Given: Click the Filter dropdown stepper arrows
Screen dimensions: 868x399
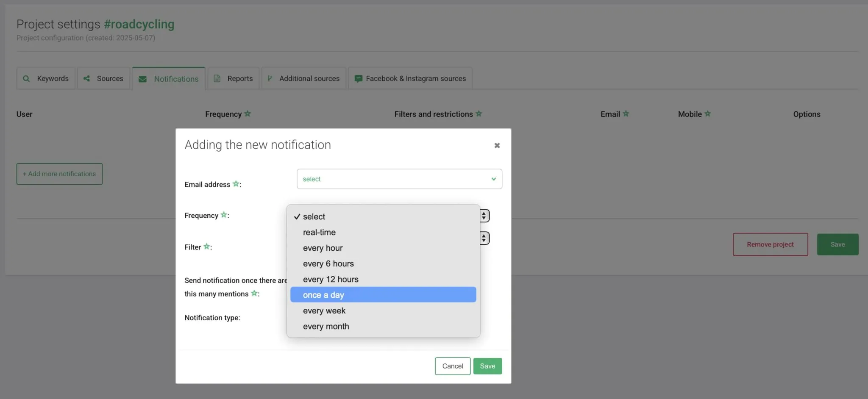Looking at the screenshot, I should point(484,238).
